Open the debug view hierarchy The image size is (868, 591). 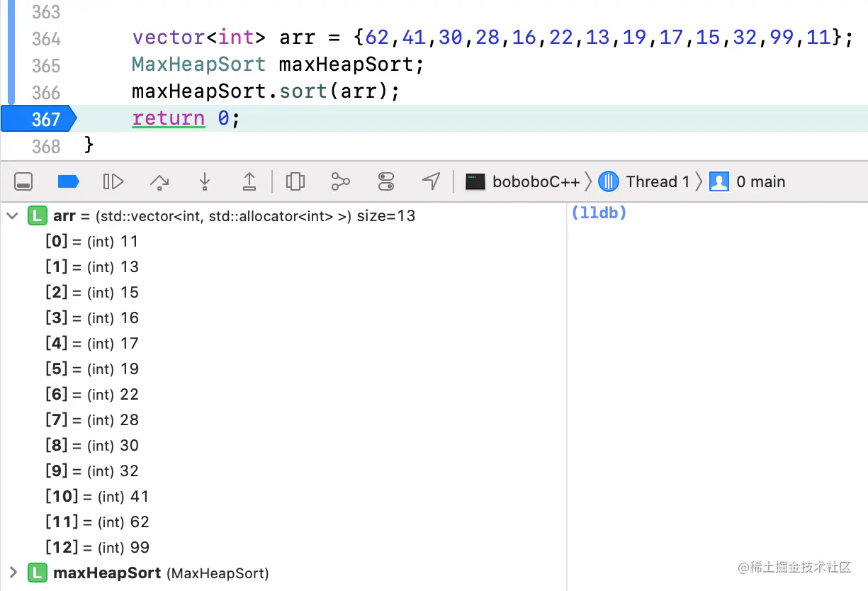point(295,182)
